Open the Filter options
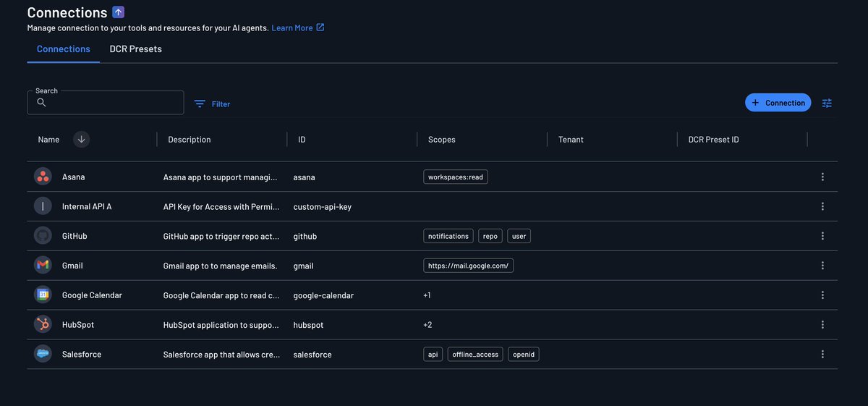Viewport: 868px width, 406px height. pos(212,104)
